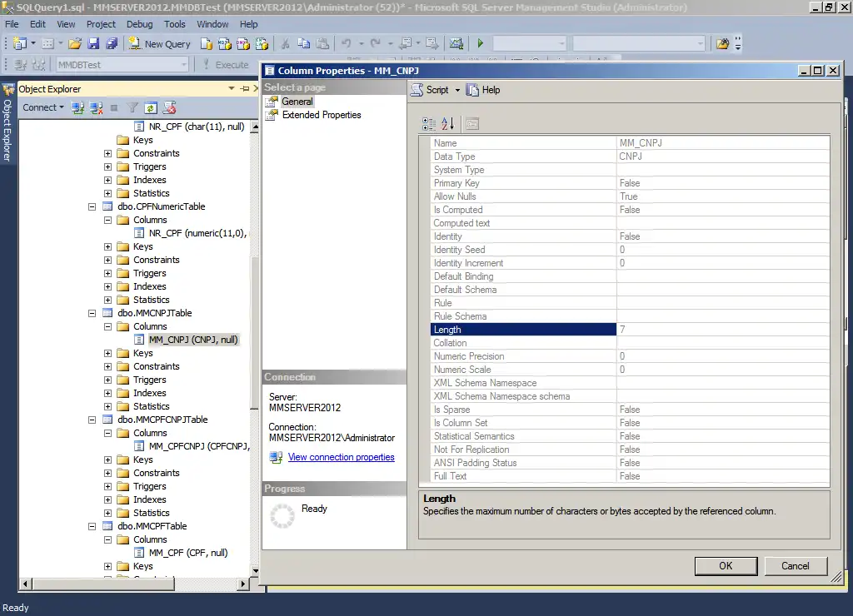Click the OK button
Image resolution: width=853 pixels, height=616 pixels.
pos(726,566)
